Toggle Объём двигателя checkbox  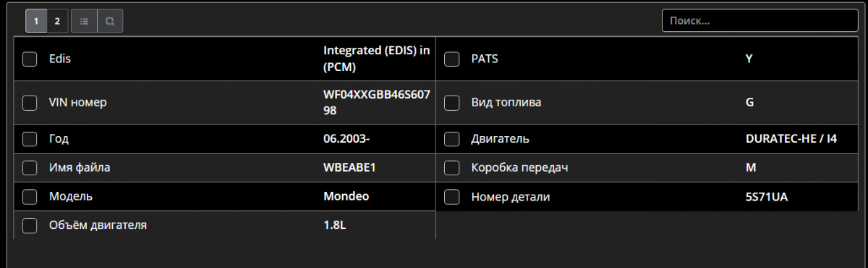[30, 225]
